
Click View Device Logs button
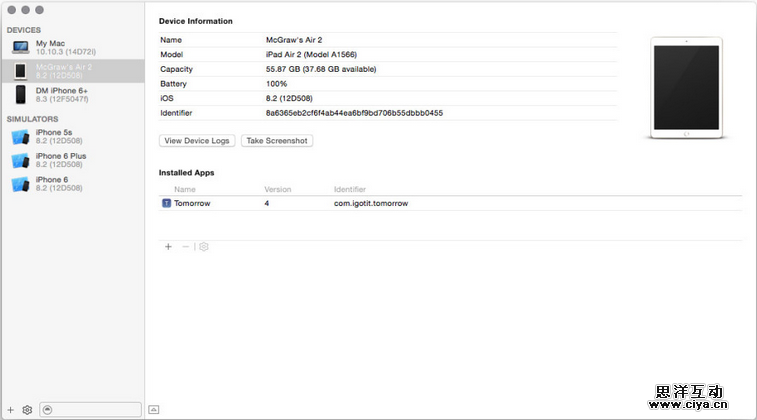pyautogui.click(x=197, y=141)
